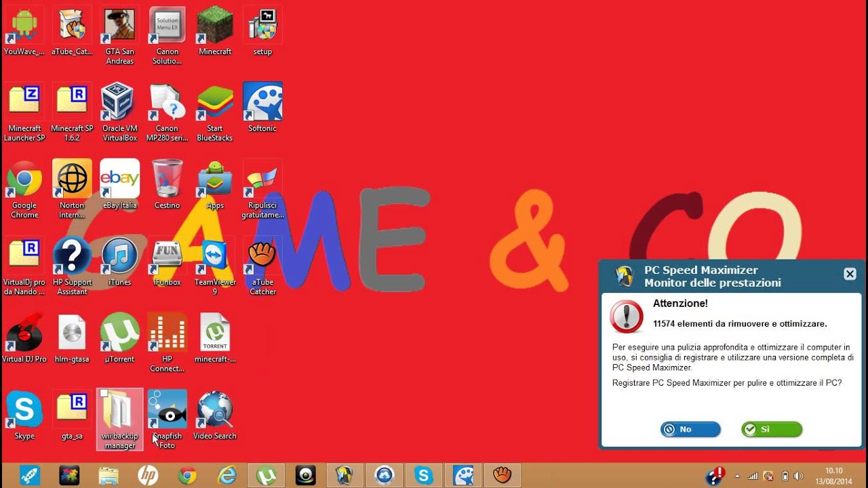Viewport: 868px width, 488px height.
Task: Select the wii backup manager folder
Action: click(x=119, y=420)
